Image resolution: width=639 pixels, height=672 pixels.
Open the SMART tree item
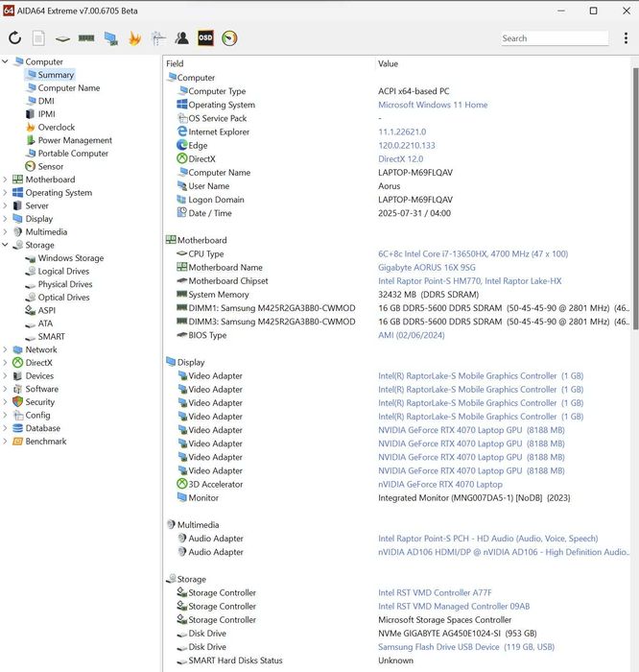pyautogui.click(x=52, y=336)
